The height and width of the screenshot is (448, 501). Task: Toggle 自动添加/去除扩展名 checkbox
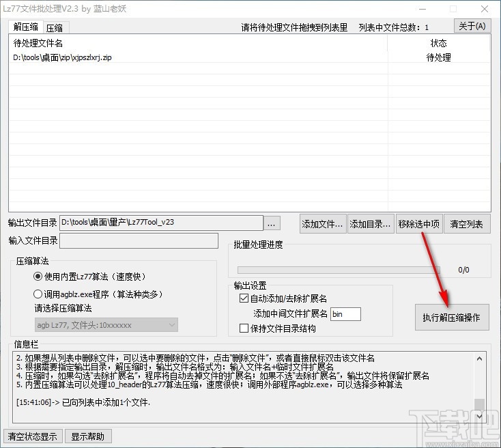coord(283,298)
